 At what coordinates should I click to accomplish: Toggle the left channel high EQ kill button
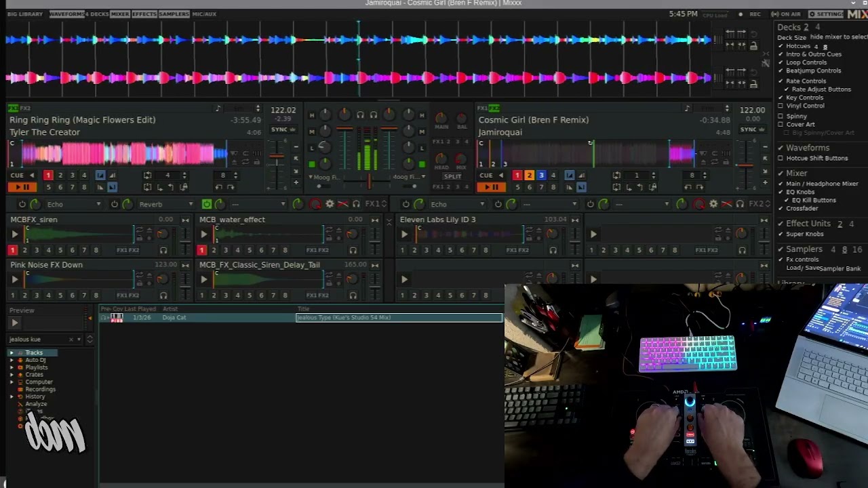pos(312,115)
